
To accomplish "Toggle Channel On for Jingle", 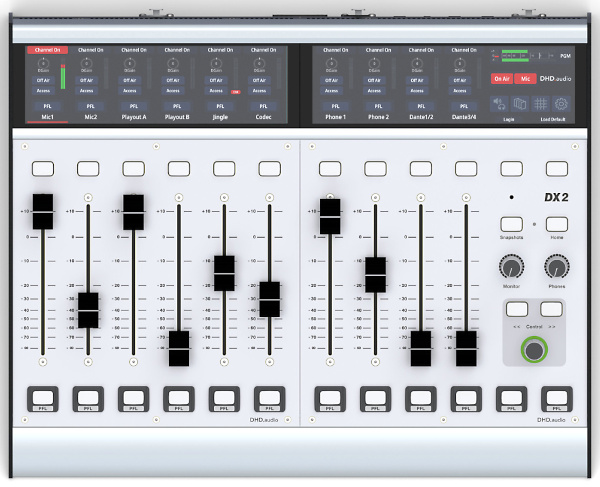I will pos(220,50).
